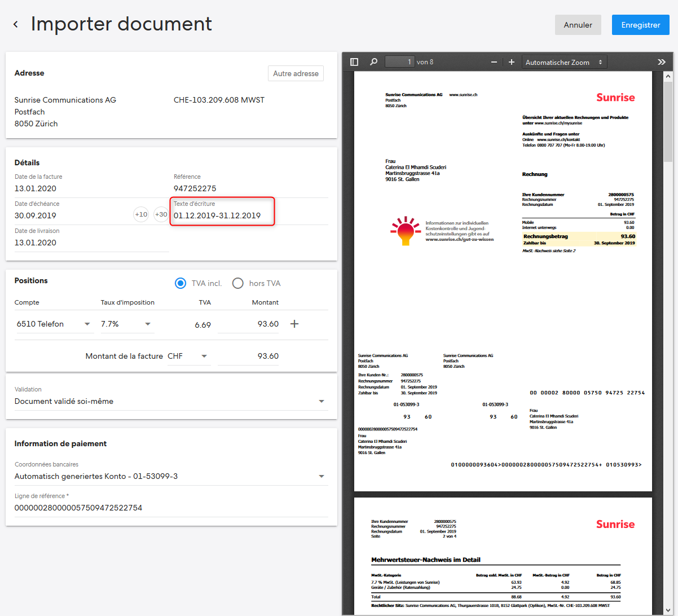This screenshot has height=616, width=678.
Task: Zoom in with the plus icon
Action: pos(512,62)
